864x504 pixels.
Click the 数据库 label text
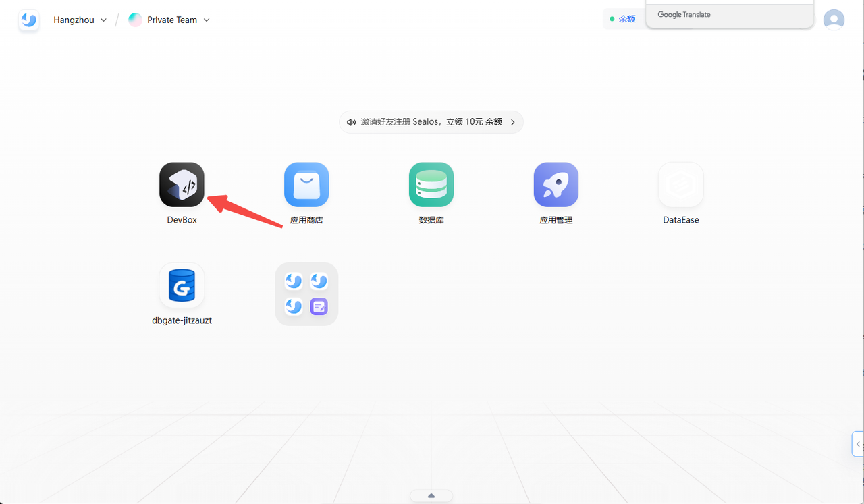tap(431, 220)
